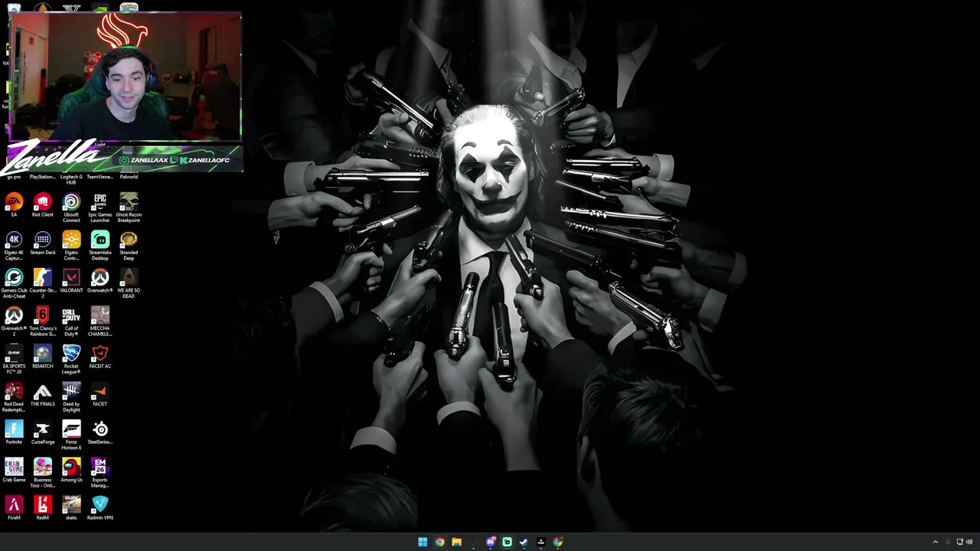
Task: Click the WE ARE SO DEAD icon
Action: click(x=129, y=283)
